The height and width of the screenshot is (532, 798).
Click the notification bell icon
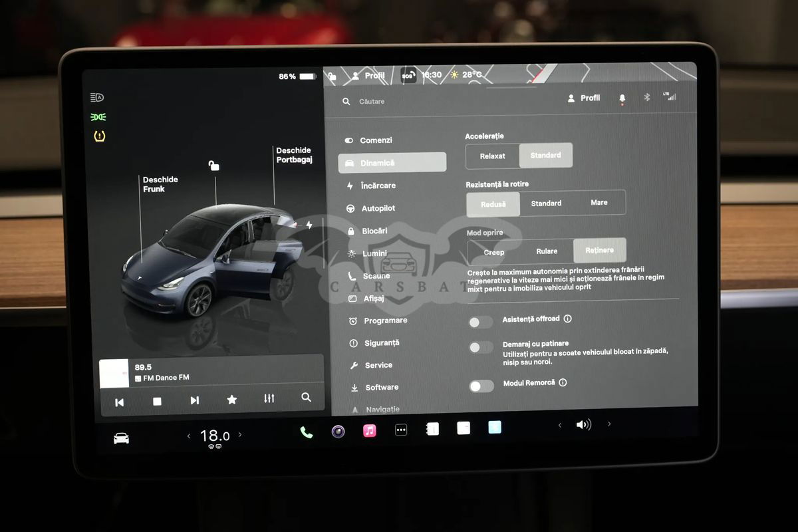tap(622, 98)
